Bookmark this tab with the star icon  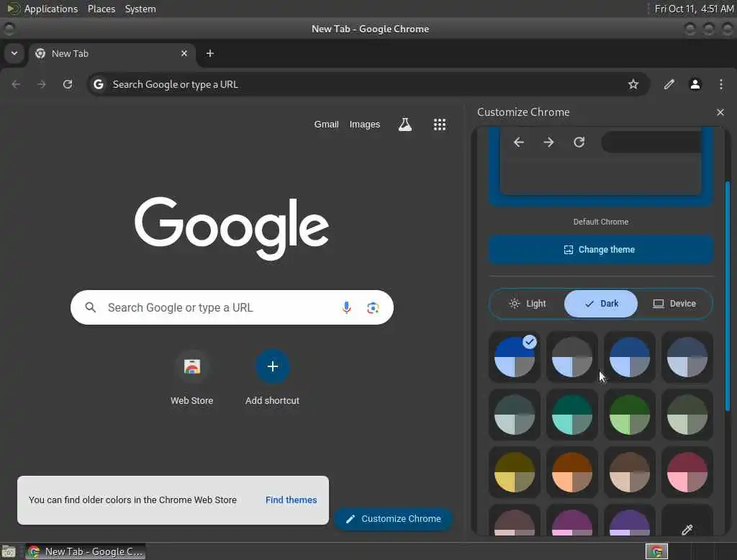633,84
